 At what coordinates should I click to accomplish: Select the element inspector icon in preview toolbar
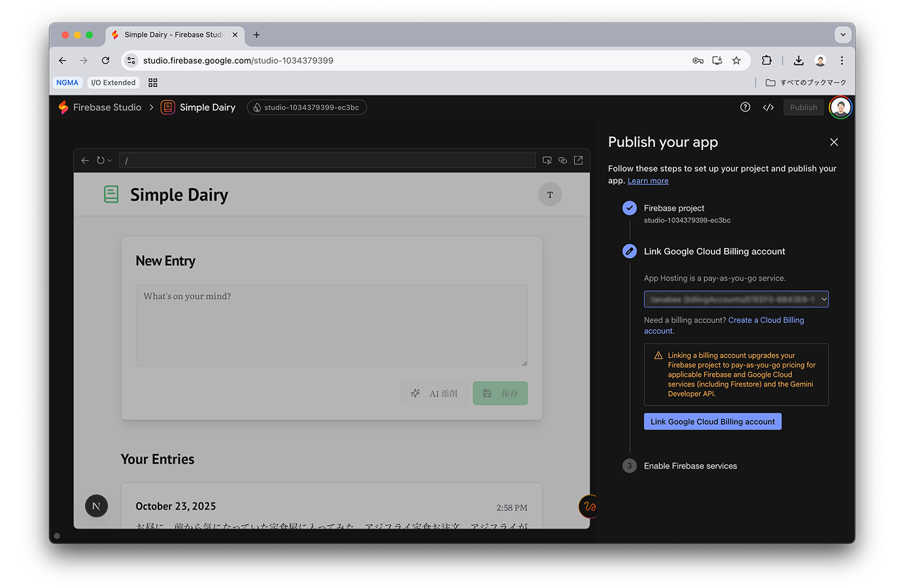[x=547, y=160]
